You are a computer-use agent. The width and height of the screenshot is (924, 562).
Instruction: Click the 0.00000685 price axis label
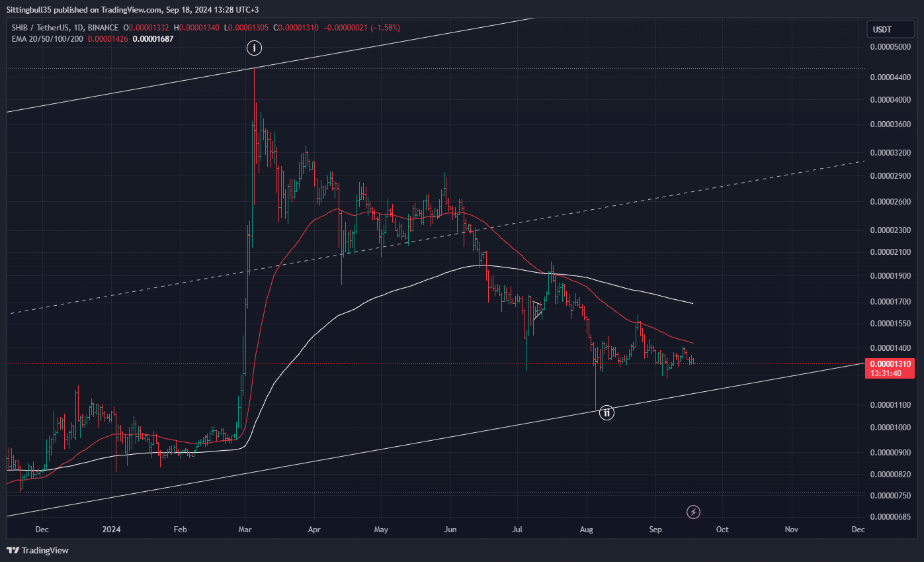pyautogui.click(x=892, y=517)
